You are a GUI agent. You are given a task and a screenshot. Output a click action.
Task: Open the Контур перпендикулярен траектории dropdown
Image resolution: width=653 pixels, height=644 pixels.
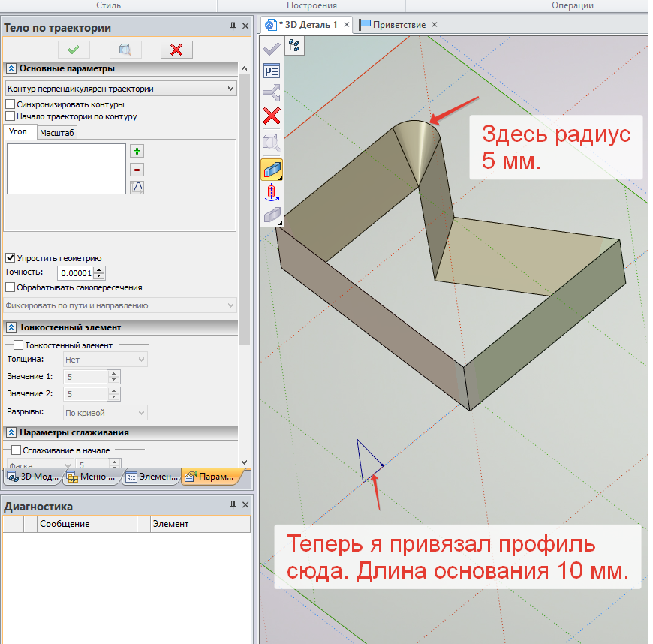(x=120, y=89)
